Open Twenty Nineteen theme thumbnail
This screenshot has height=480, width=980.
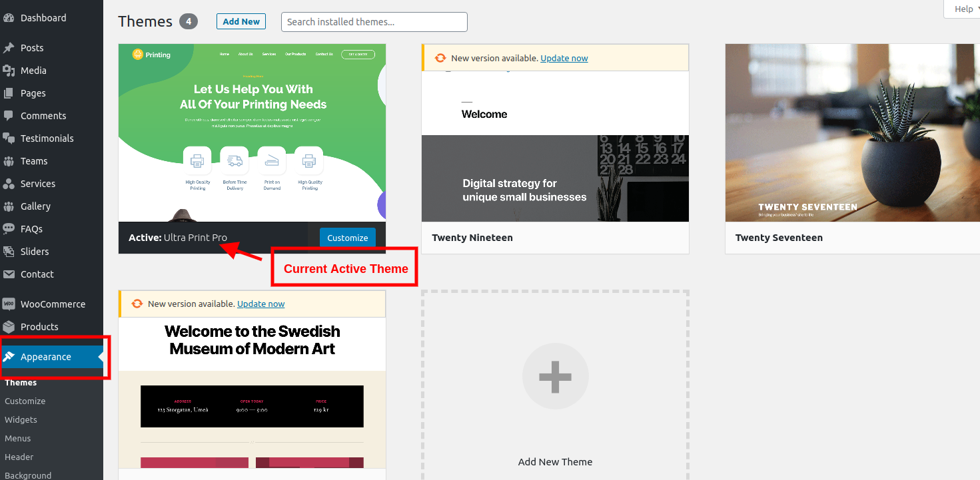click(x=555, y=146)
